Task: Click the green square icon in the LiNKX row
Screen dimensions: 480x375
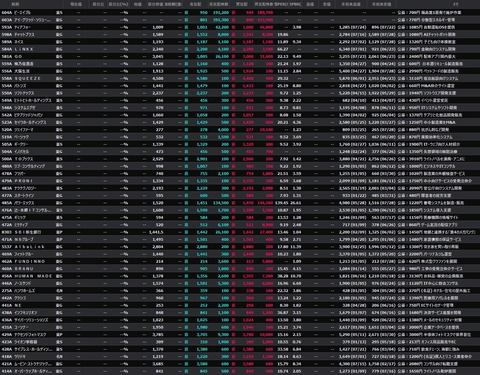Action: coord(186,49)
